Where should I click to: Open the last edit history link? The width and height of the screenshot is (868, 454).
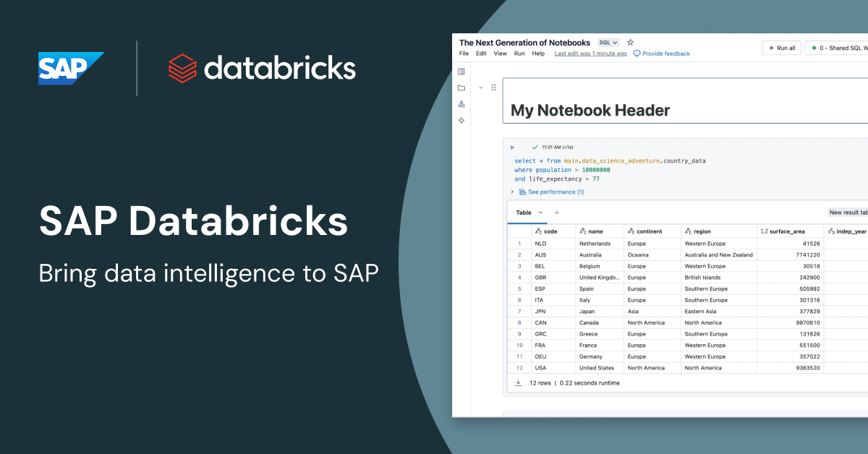(590, 53)
